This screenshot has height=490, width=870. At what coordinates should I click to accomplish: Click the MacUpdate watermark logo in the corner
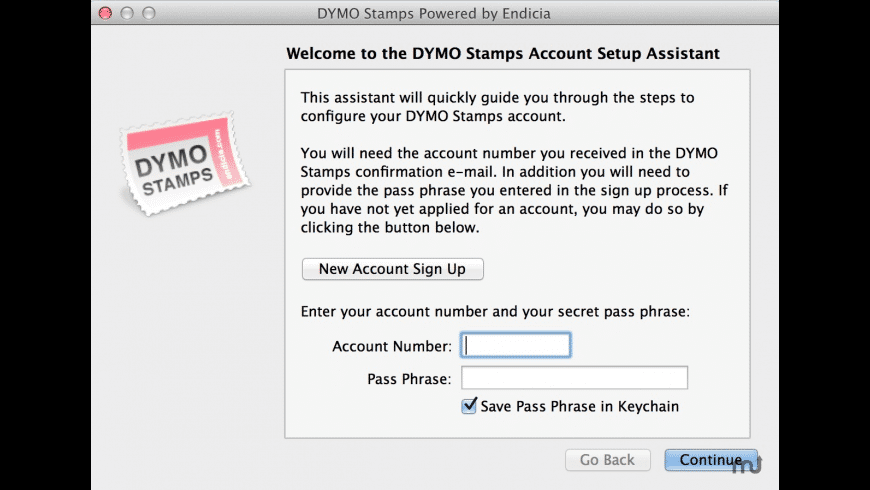coord(746,463)
